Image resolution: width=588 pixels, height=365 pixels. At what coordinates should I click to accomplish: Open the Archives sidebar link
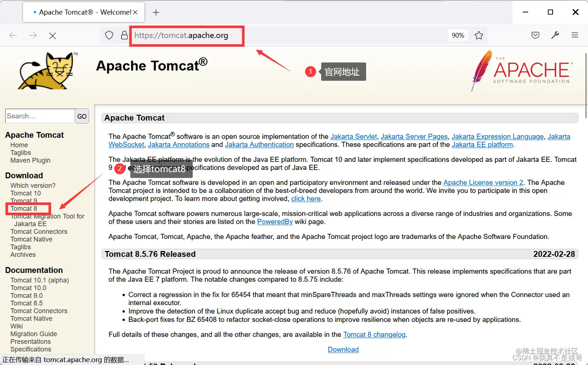(23, 254)
